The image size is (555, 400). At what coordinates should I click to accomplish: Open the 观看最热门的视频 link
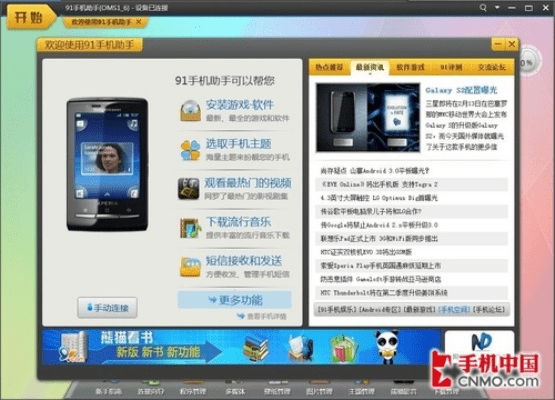pyautogui.click(x=247, y=183)
